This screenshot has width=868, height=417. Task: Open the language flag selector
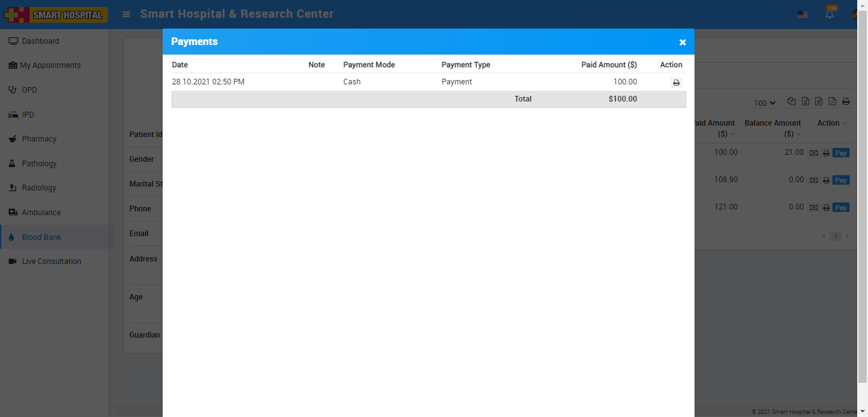803,15
